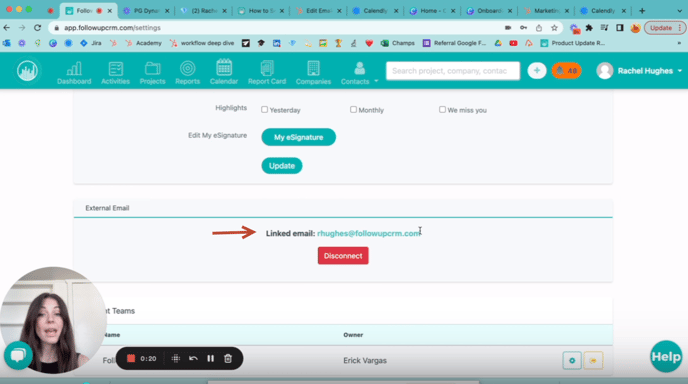
Task: Click the My eSignature button
Action: click(298, 137)
